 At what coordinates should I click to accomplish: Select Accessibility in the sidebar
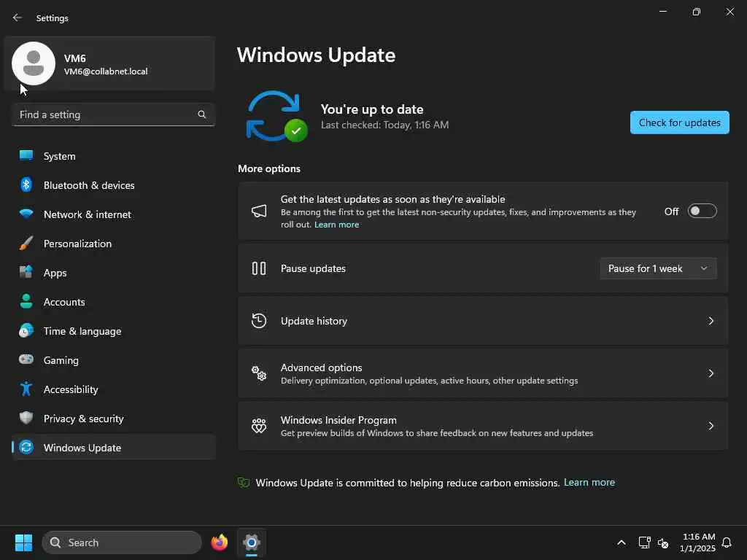point(113,389)
